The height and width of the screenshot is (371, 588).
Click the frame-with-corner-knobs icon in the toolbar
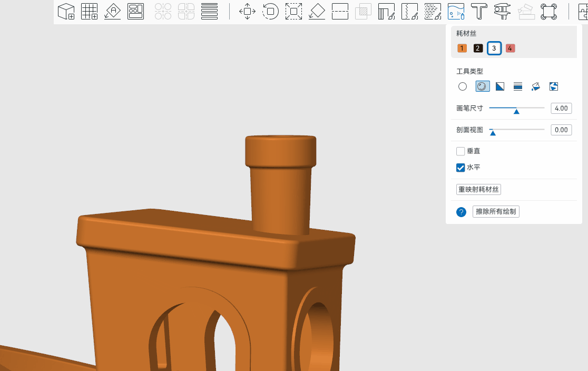548,11
